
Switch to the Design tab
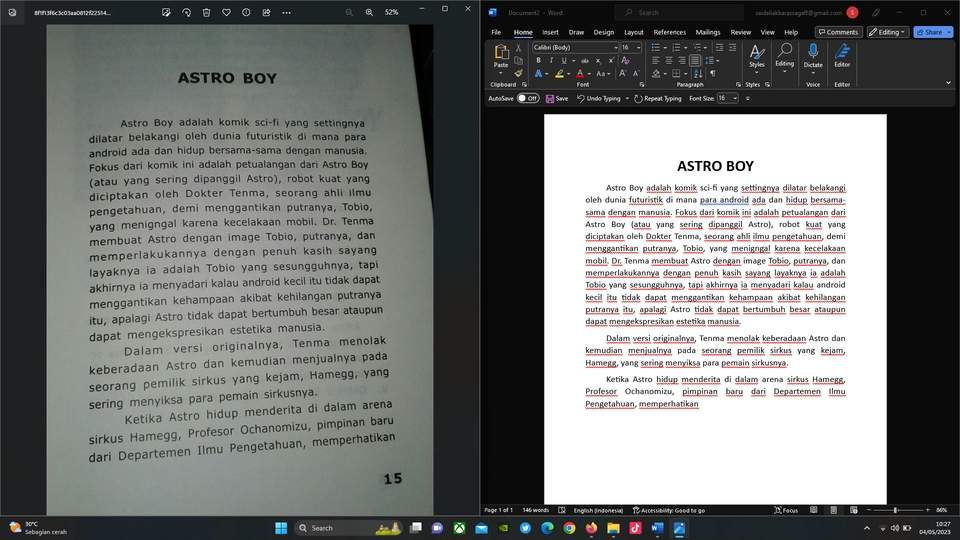603,32
